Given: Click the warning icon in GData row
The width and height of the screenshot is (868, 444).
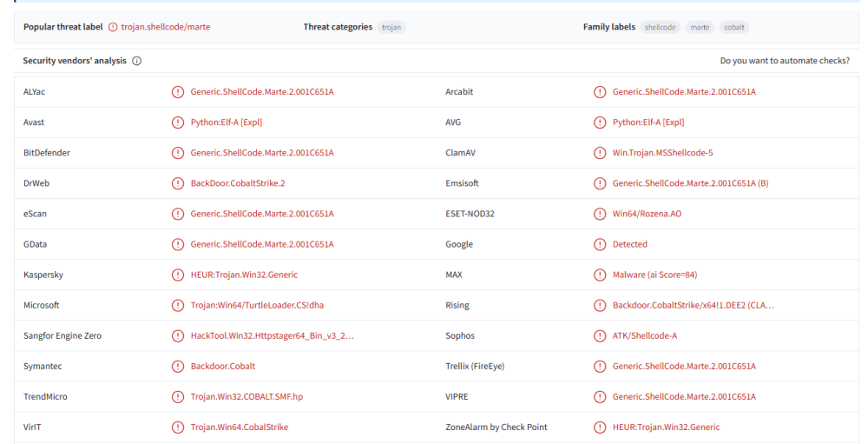Looking at the screenshot, I should (x=178, y=244).
